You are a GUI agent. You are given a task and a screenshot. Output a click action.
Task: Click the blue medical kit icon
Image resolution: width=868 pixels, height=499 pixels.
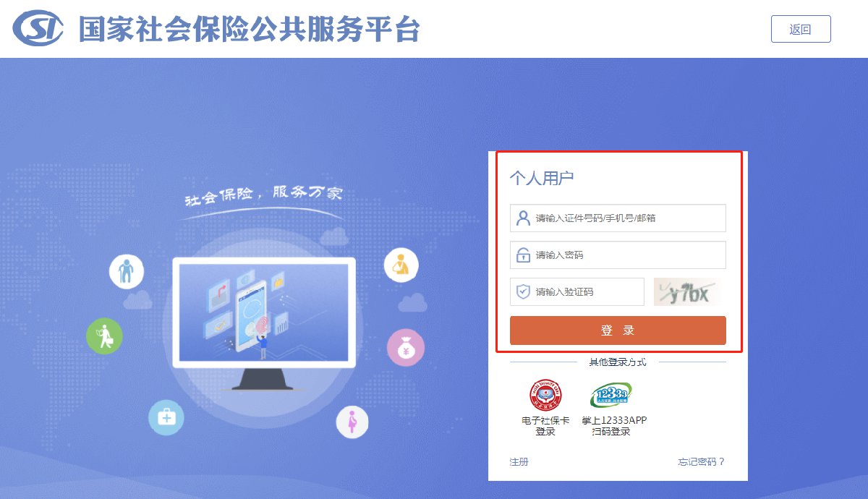point(166,417)
